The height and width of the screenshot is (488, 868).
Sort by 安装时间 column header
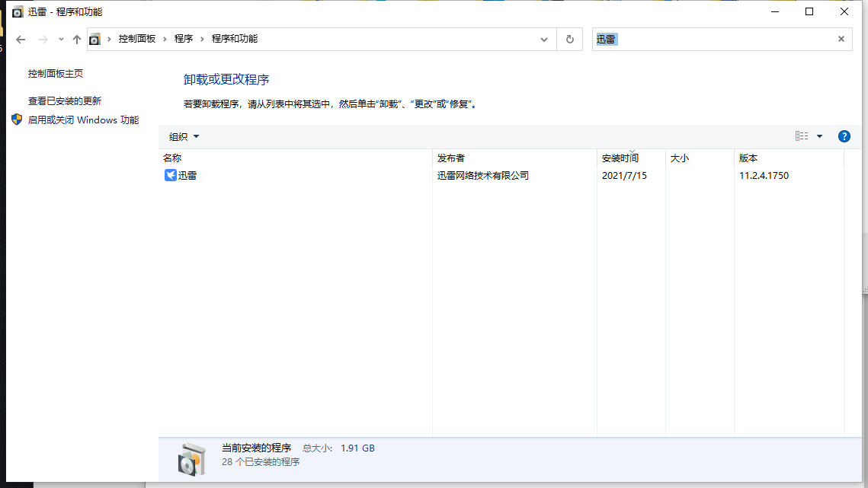(620, 158)
